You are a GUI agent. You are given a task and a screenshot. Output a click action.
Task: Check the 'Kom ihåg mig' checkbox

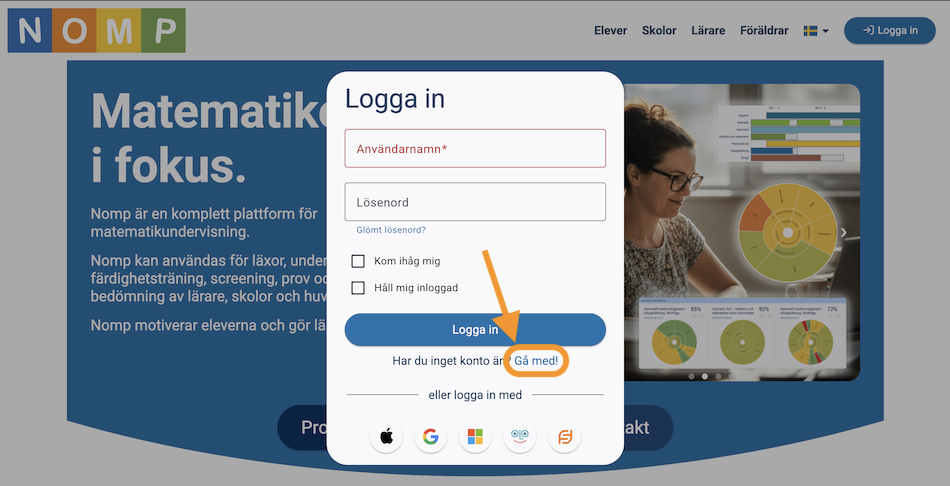tap(358, 261)
